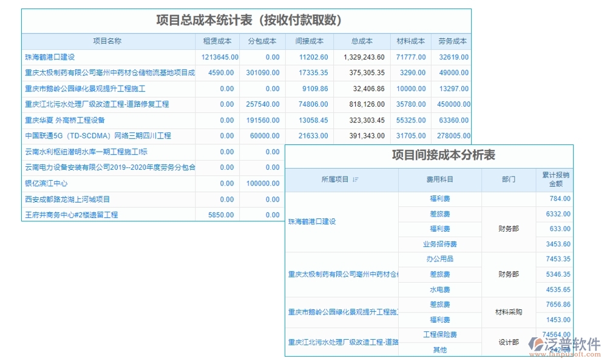The image size is (607, 364).
Task: Open the 重庆华夏 外高桥工程设备 project link
Action: click(x=65, y=120)
